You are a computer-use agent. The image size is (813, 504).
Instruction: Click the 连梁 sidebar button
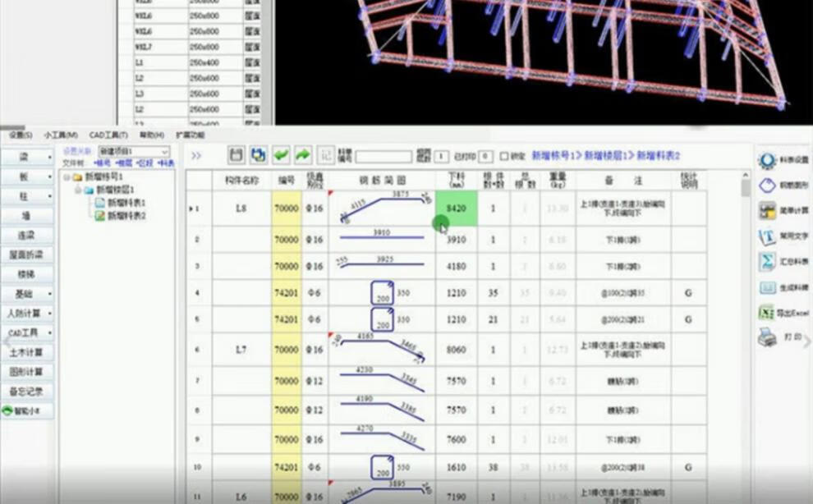tap(27, 236)
